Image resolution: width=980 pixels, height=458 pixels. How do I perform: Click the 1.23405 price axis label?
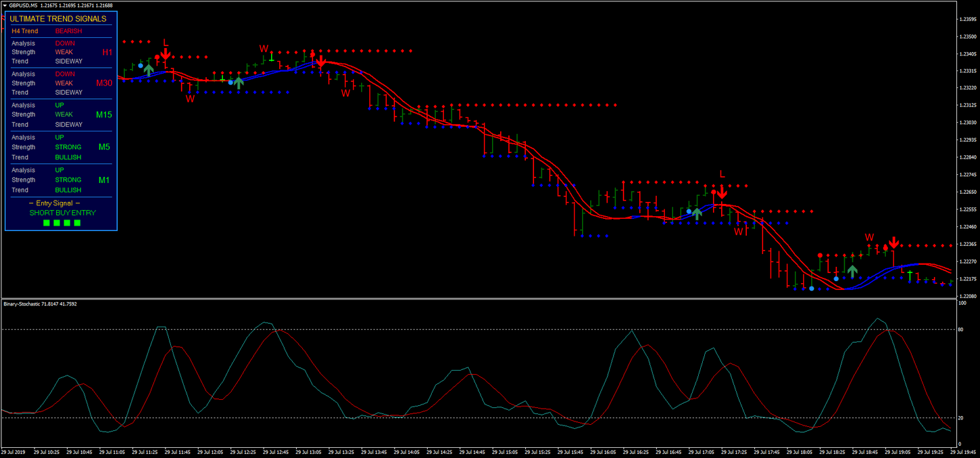968,54
